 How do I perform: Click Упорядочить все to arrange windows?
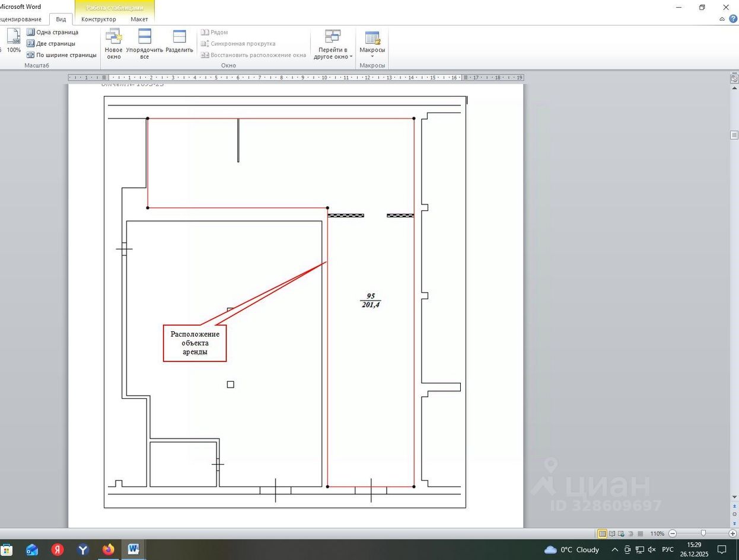(145, 43)
